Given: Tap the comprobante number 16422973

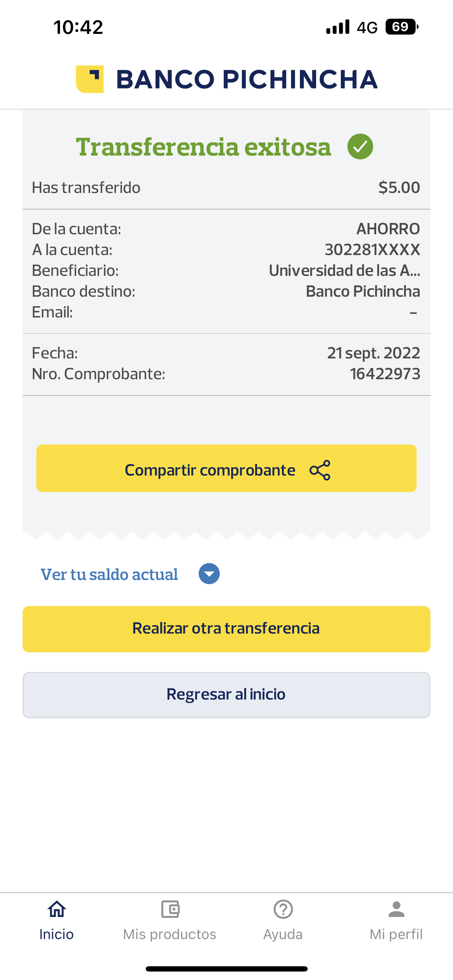Looking at the screenshot, I should 385,374.
